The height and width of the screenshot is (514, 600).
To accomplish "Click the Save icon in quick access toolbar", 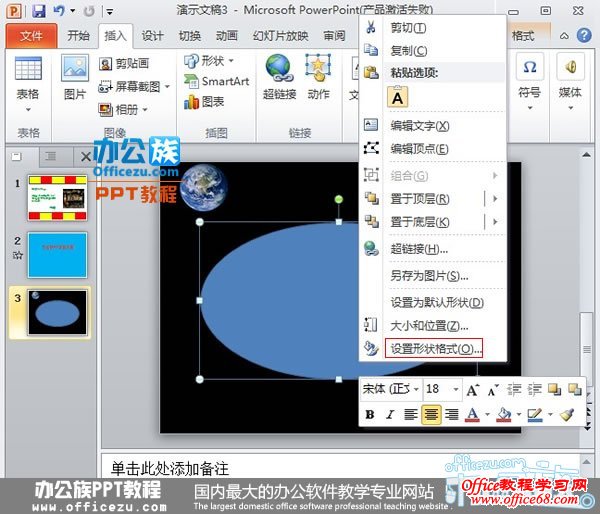I will (39, 11).
